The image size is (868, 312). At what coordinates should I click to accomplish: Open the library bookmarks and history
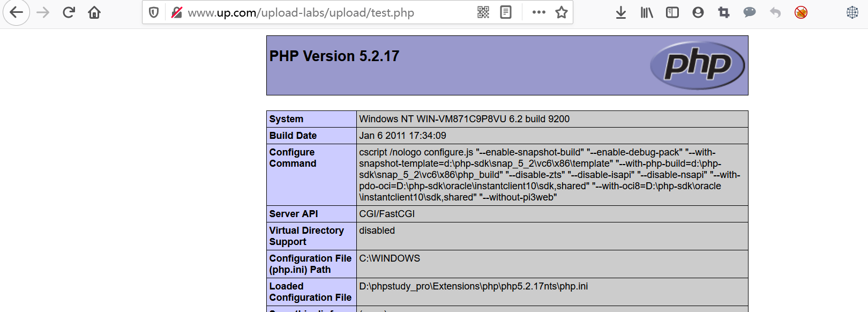click(647, 12)
